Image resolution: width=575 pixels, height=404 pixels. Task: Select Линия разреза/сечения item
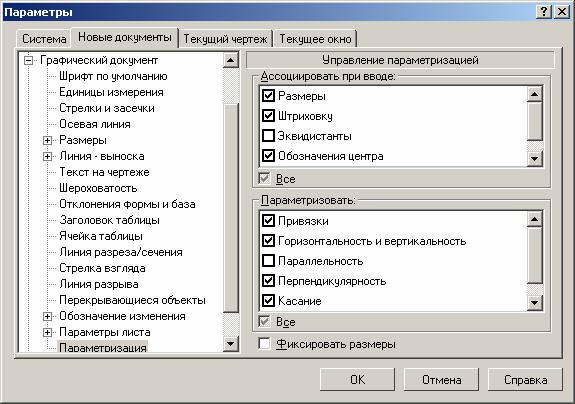pyautogui.click(x=121, y=252)
